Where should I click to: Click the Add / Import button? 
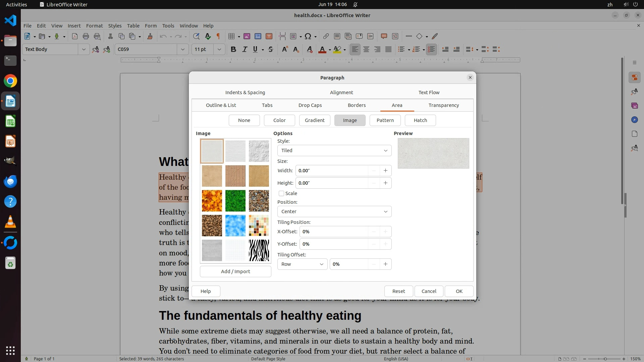point(235,271)
